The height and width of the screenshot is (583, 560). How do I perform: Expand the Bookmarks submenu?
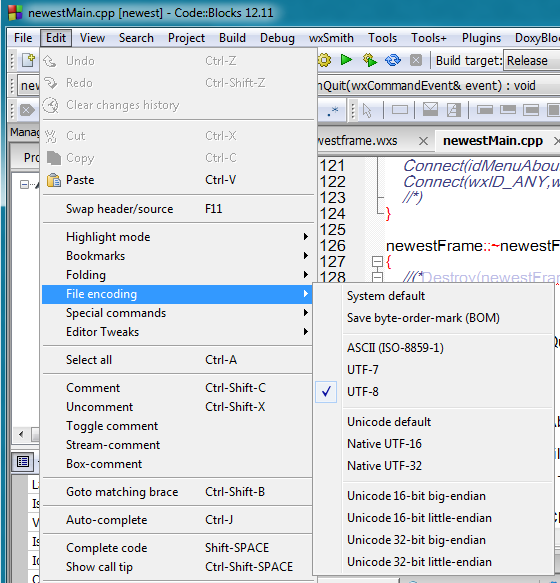[x=177, y=256]
